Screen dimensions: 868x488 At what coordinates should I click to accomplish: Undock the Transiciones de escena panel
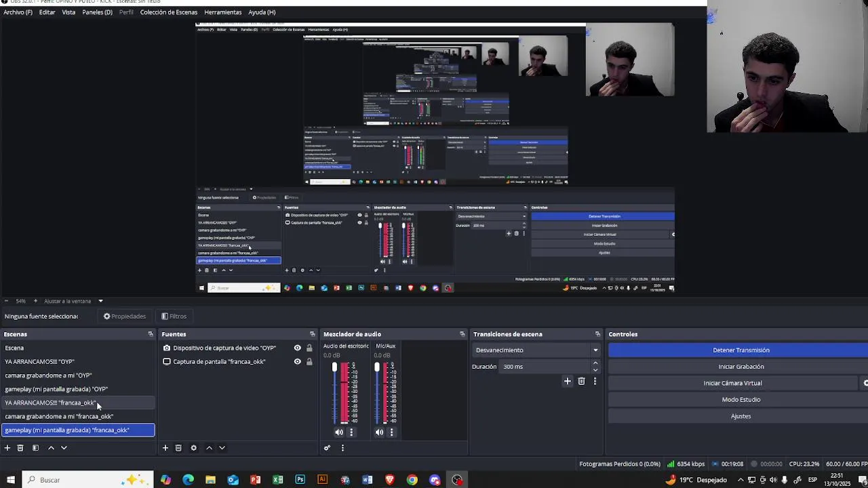pyautogui.click(x=597, y=334)
